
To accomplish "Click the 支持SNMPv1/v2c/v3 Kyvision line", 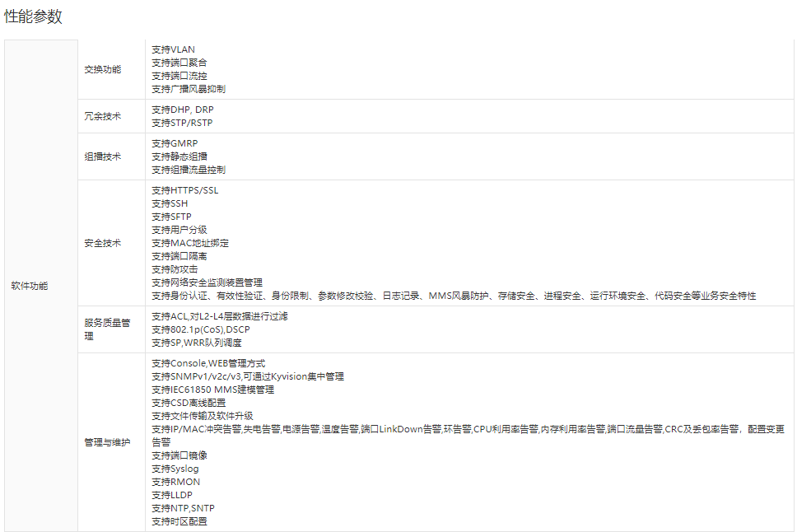I will [x=248, y=376].
